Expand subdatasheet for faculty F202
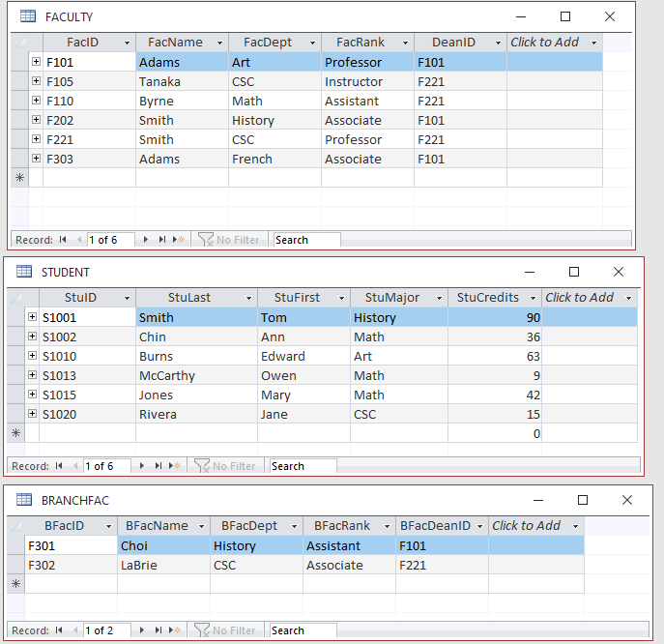 [x=36, y=120]
